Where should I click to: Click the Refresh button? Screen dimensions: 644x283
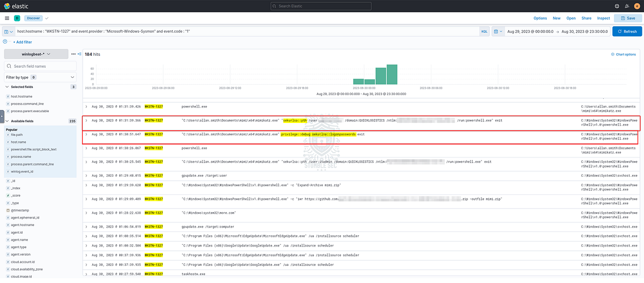627,32
